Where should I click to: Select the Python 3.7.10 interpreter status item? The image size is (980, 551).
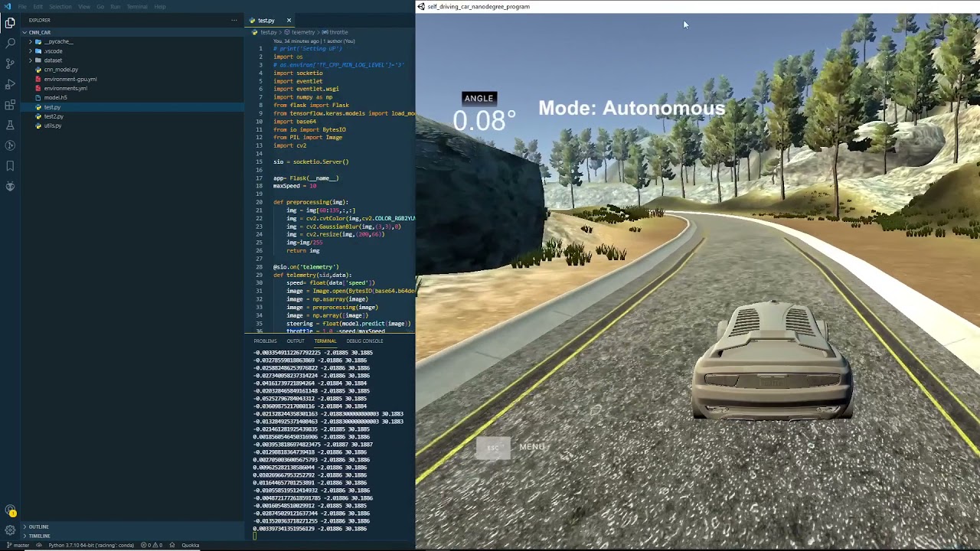coord(91,545)
